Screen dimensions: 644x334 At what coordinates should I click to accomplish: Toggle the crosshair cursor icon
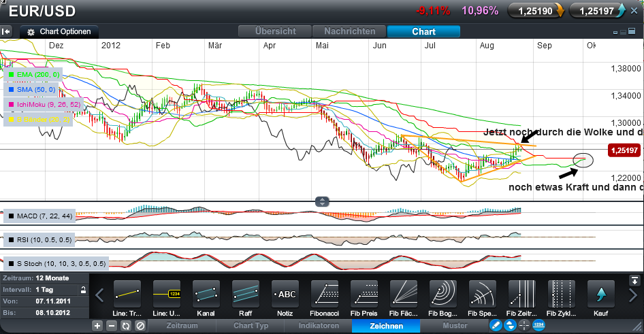(x=524, y=325)
